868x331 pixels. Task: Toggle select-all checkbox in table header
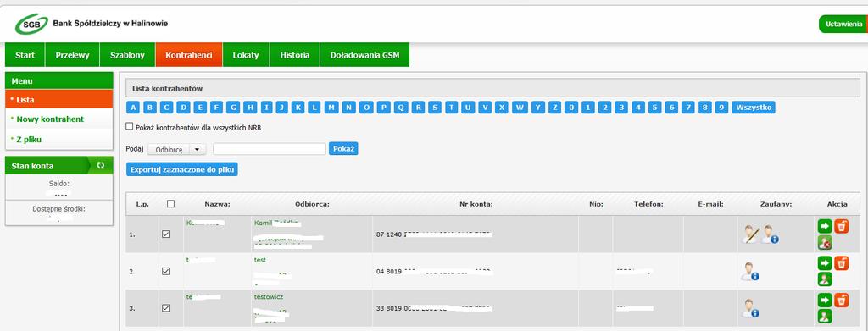coord(170,203)
